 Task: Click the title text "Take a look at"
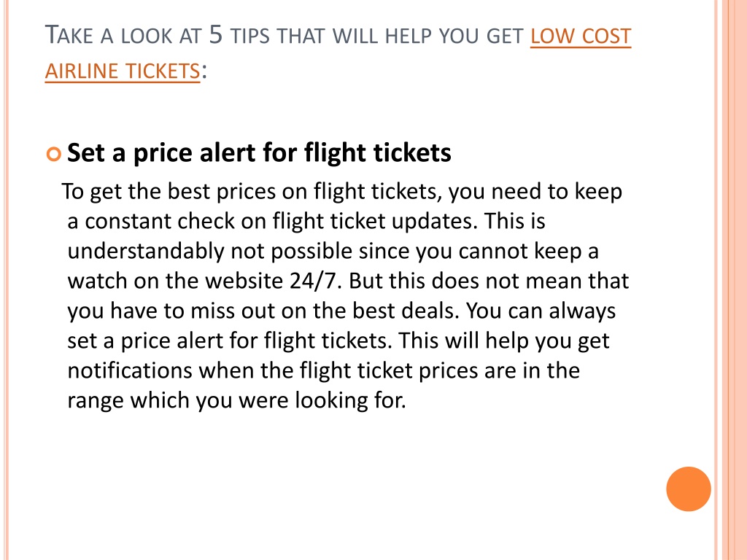tap(123, 36)
